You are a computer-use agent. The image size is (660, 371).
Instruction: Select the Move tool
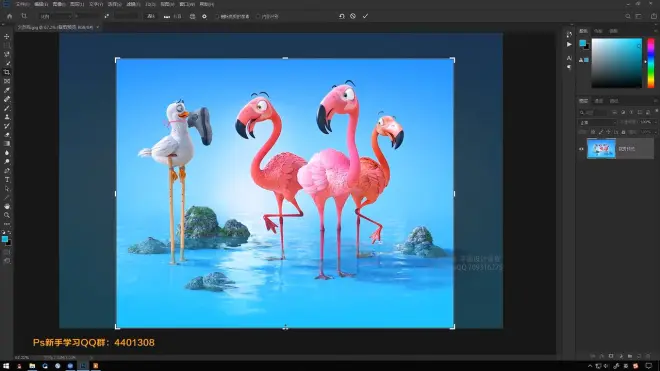[7, 37]
